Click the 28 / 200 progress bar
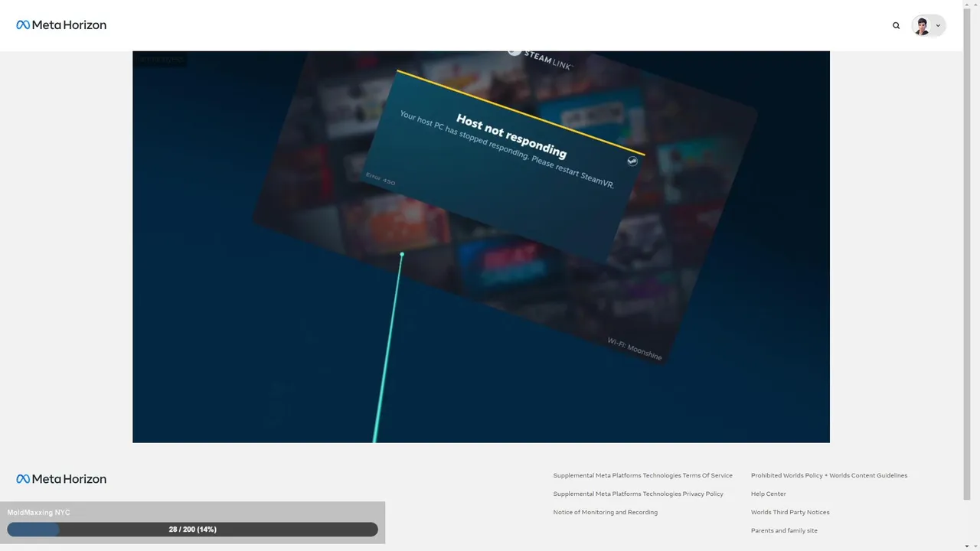The height and width of the screenshot is (551, 980). 192,530
